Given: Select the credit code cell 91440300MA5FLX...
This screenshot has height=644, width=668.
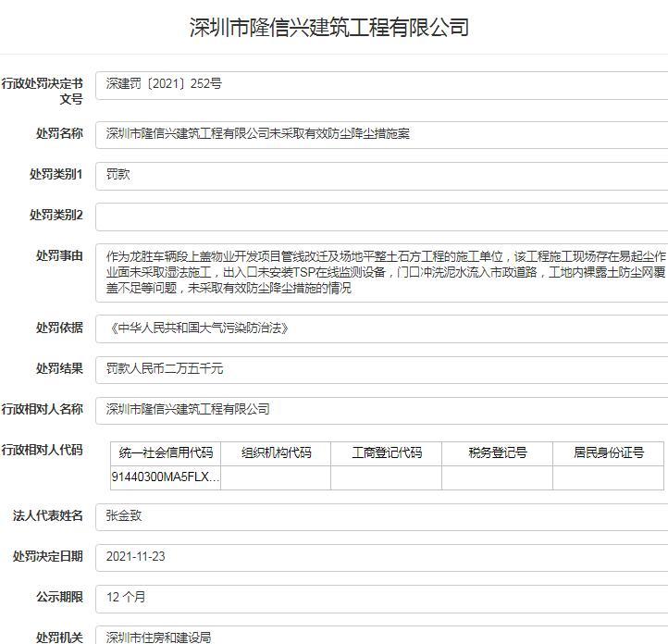Looking at the screenshot, I should 166,477.
